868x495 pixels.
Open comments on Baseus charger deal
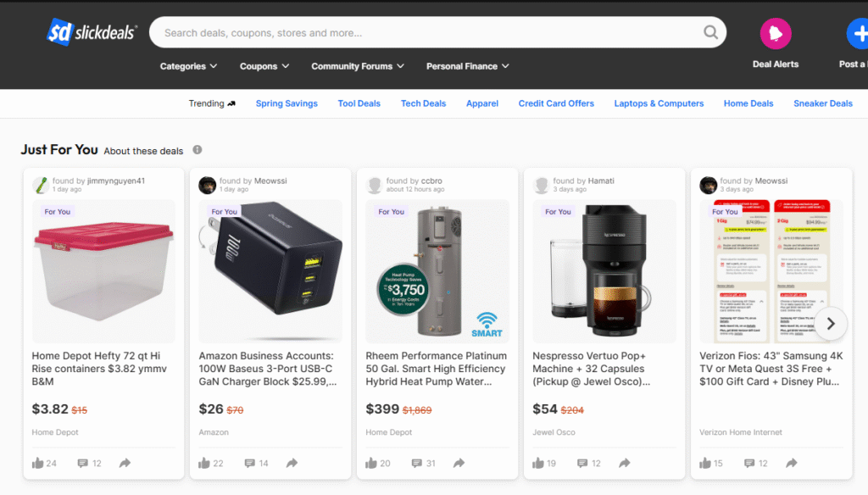click(x=250, y=463)
